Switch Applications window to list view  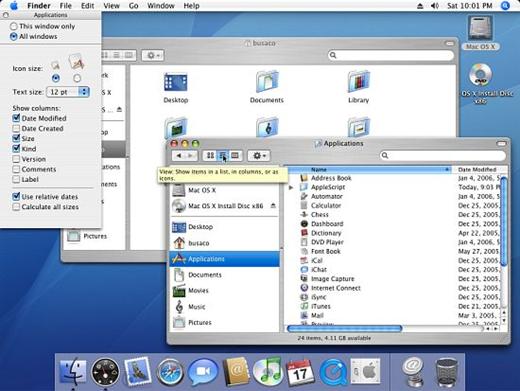(223, 156)
